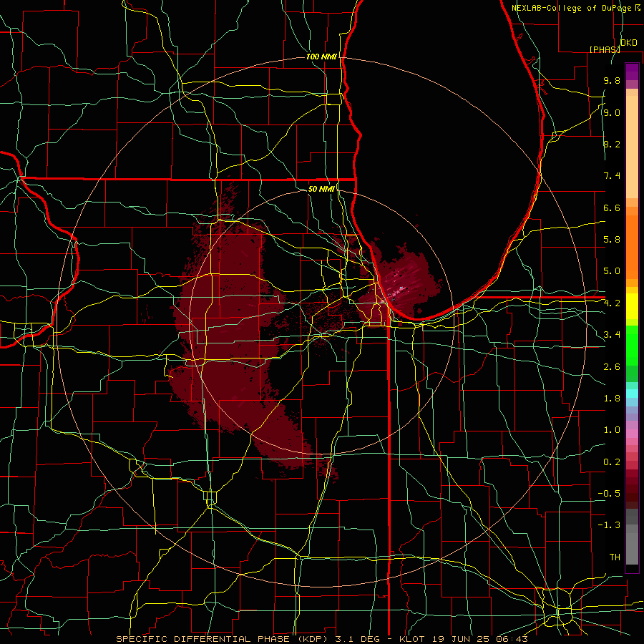Click the [PHAS] color scale label
This screenshot has width=644, height=644.
(x=605, y=49)
